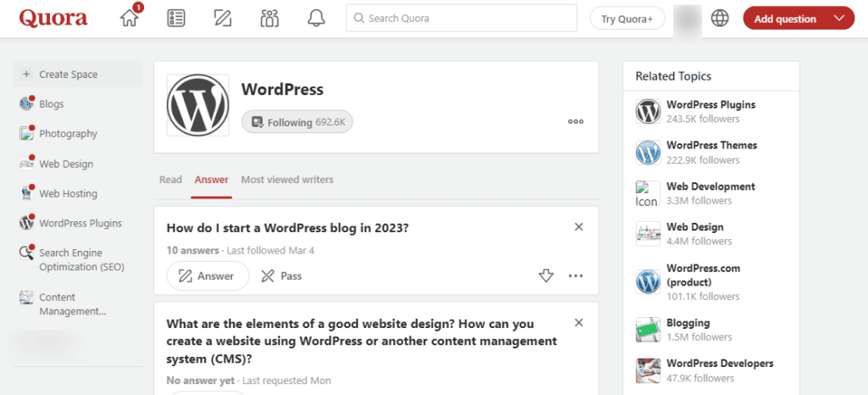Downvote the WordPress blog 2023 question
Image resolution: width=868 pixels, height=395 pixels.
pos(546,275)
